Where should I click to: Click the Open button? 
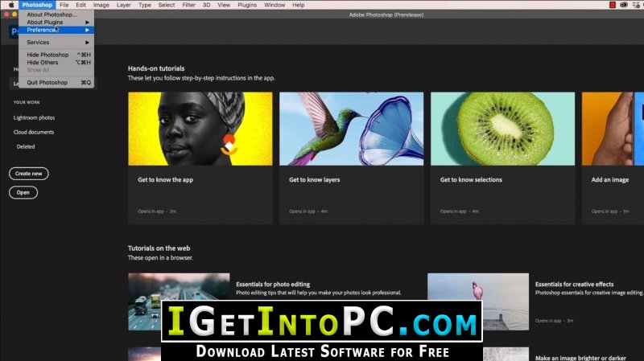[x=23, y=192]
